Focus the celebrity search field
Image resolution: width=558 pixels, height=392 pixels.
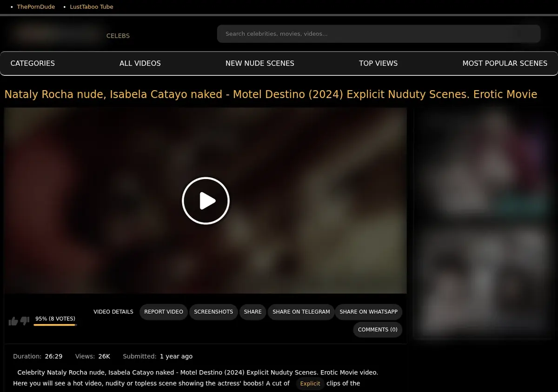[x=379, y=34]
